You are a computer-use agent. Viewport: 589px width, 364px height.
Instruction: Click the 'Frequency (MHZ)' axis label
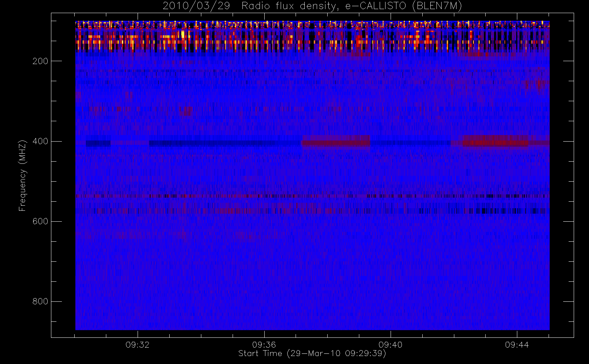(23, 175)
